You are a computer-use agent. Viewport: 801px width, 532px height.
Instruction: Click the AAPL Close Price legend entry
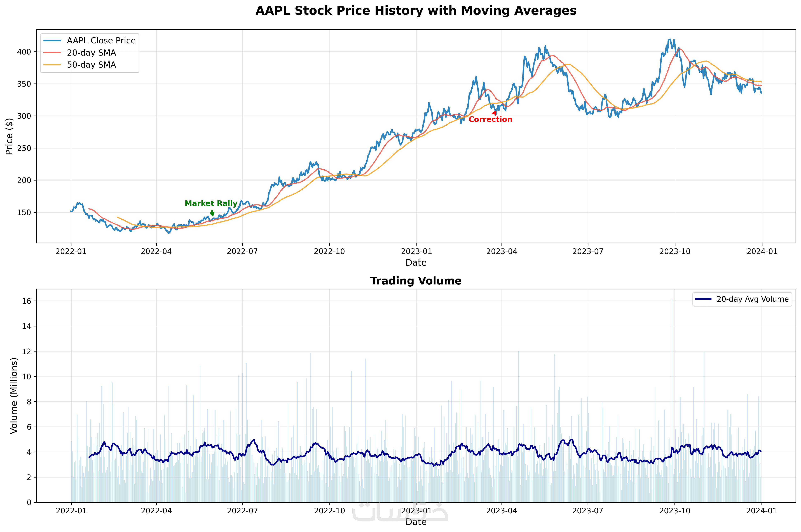click(101, 41)
